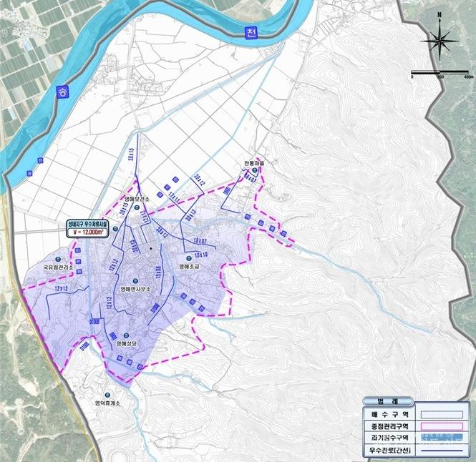Image resolution: width=476 pixels, height=462 pixels.
Task: Click the 과거침수구역 blue legend swatch
Action: click(x=442, y=438)
